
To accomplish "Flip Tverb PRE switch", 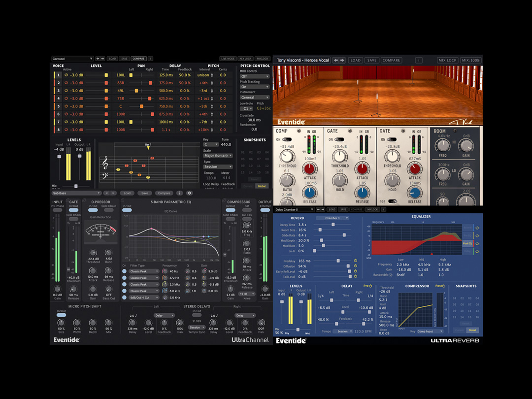I will pyautogui.click(x=393, y=201).
